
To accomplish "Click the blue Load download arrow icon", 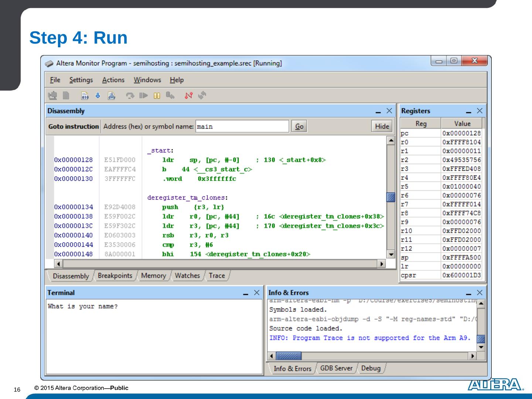I will click(98, 96).
